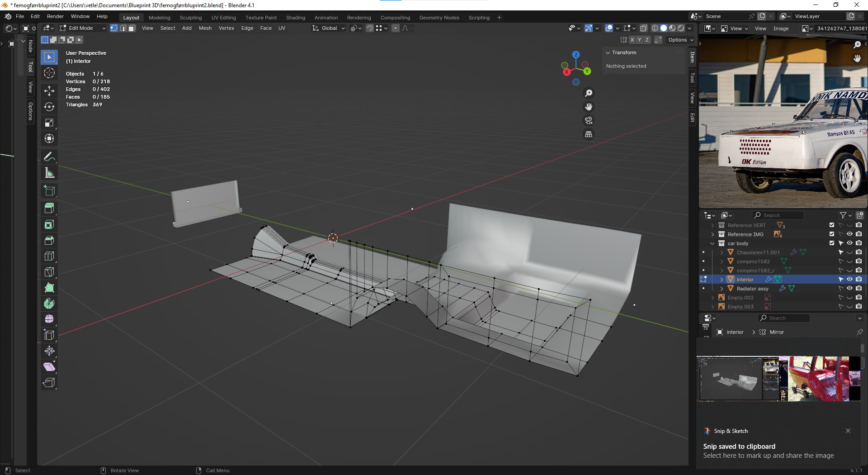
Task: Switch viewport to material preview shading
Action: pos(672,28)
